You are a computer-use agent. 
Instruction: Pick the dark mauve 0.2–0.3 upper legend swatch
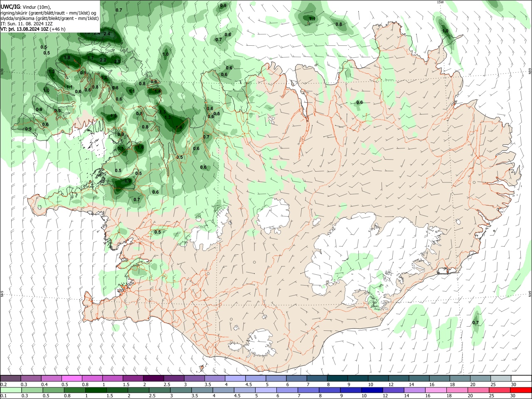click(10, 378)
